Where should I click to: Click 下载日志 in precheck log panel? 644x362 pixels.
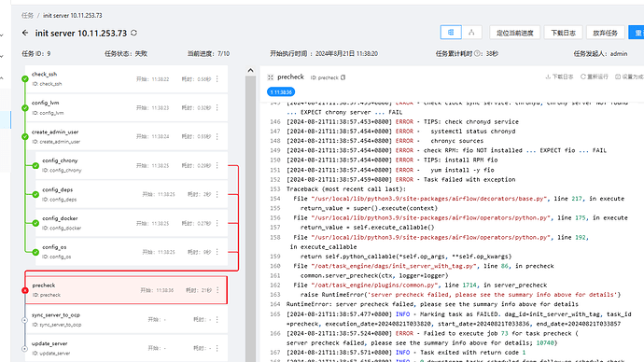(559, 77)
